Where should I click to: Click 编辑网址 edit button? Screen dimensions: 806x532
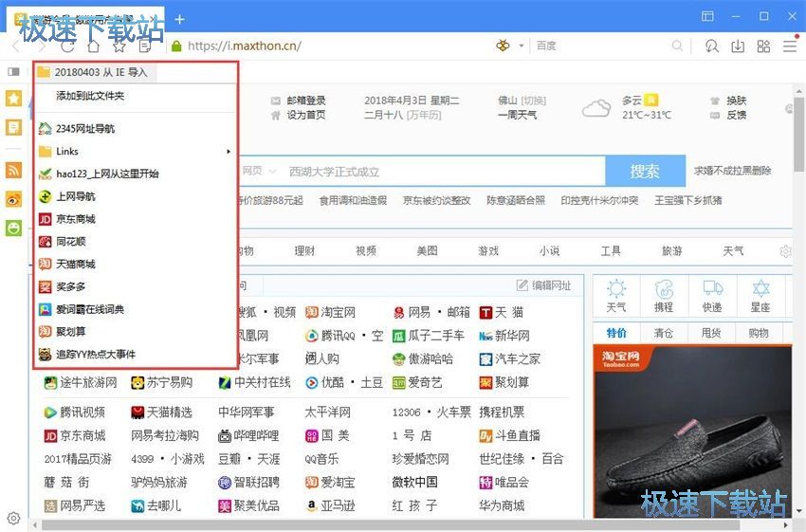click(x=544, y=285)
